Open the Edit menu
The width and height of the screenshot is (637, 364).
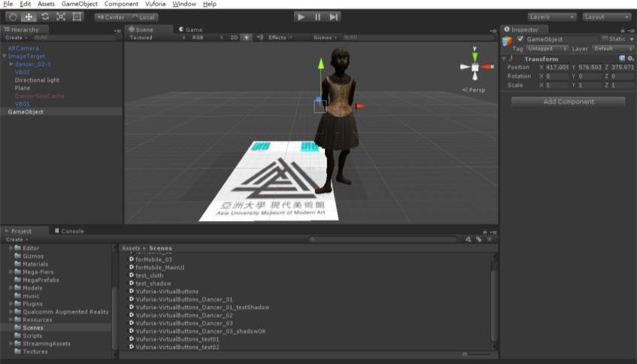tap(25, 4)
